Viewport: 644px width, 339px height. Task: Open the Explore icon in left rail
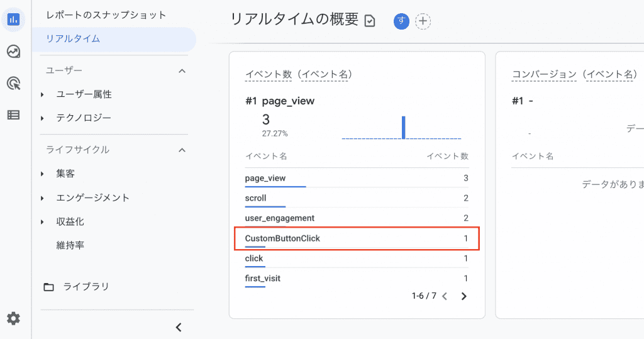tap(14, 52)
